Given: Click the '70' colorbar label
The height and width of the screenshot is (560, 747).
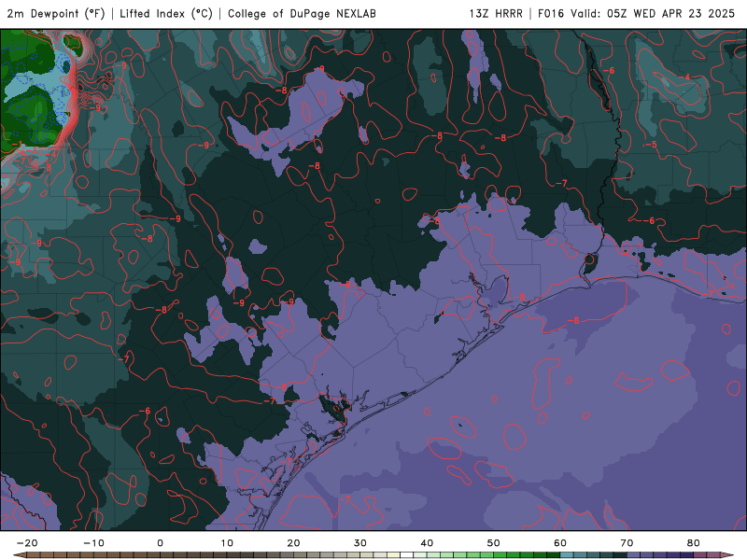Looking at the screenshot, I should tap(627, 543).
